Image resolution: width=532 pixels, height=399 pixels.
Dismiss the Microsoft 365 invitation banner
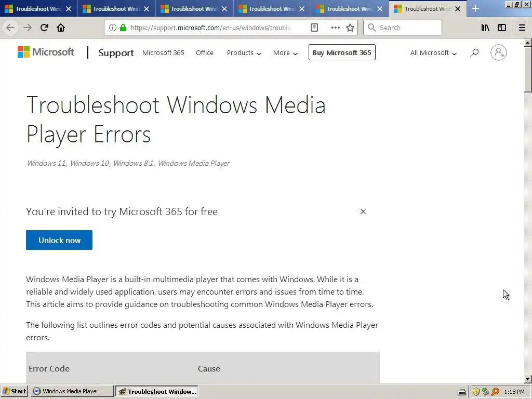[x=363, y=211]
